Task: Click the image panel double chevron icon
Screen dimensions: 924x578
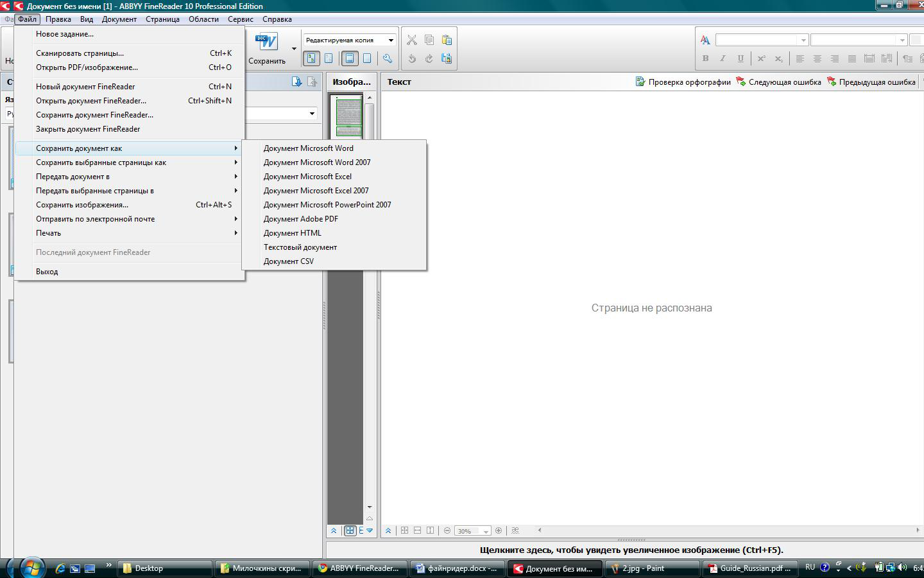Action: point(334,530)
